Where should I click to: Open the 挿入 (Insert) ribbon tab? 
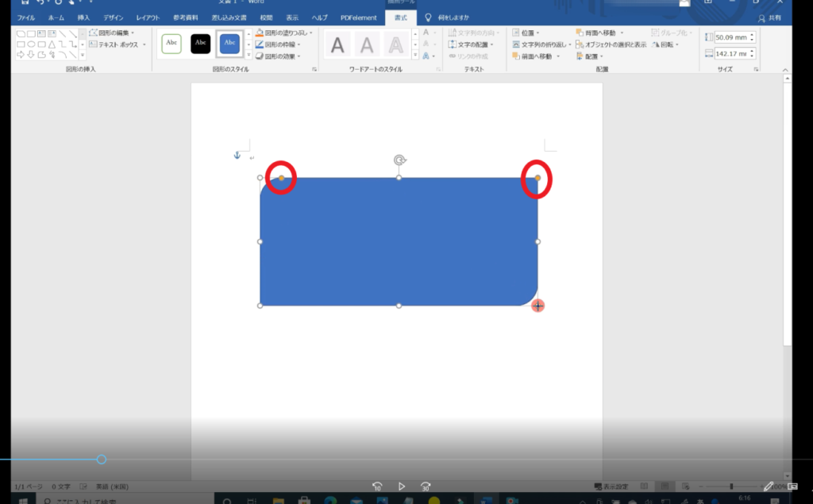(84, 17)
